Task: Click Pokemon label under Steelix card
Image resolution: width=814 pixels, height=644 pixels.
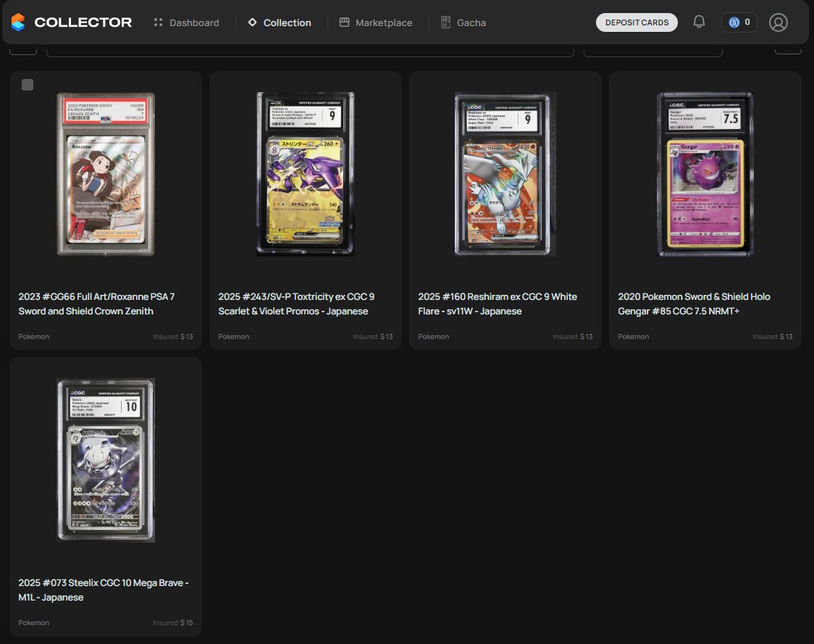Action: (x=34, y=623)
